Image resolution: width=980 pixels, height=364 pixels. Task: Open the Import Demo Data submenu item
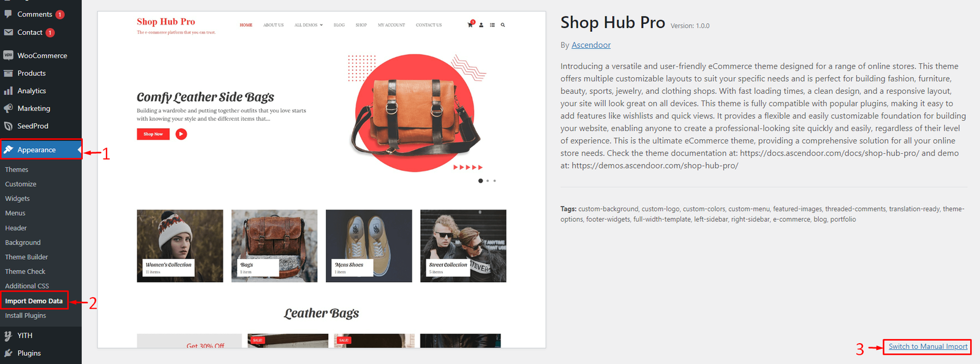click(x=34, y=301)
